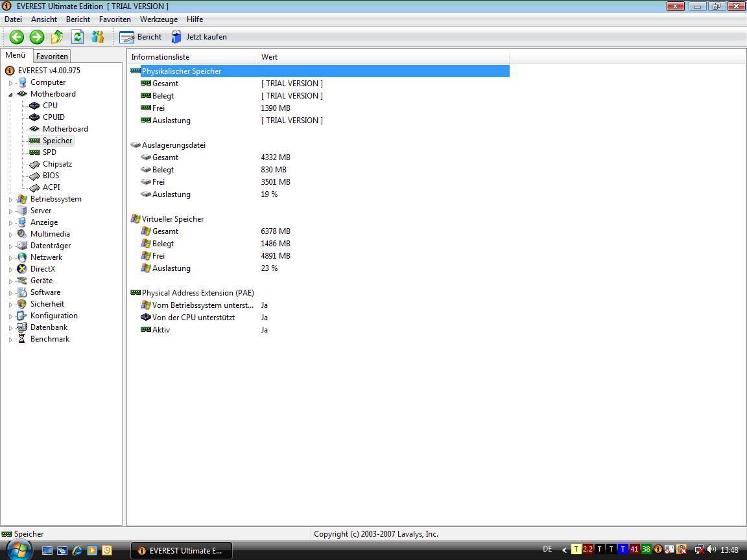The image size is (747, 560).
Task: Open the Favoriten menu
Action: tap(115, 19)
